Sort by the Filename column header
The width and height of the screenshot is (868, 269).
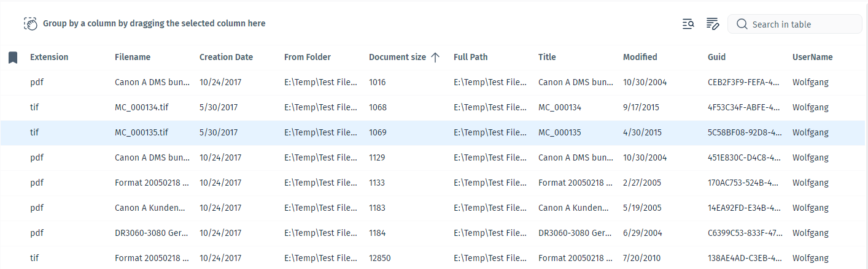(133, 57)
